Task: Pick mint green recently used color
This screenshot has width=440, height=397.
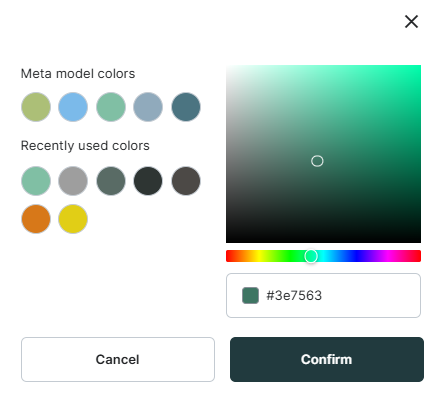Action: coord(36,181)
